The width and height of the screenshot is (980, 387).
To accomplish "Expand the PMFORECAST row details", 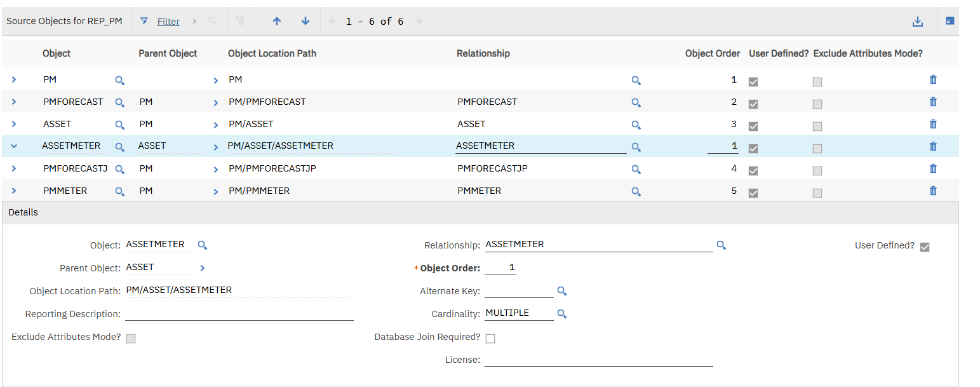I will (14, 102).
